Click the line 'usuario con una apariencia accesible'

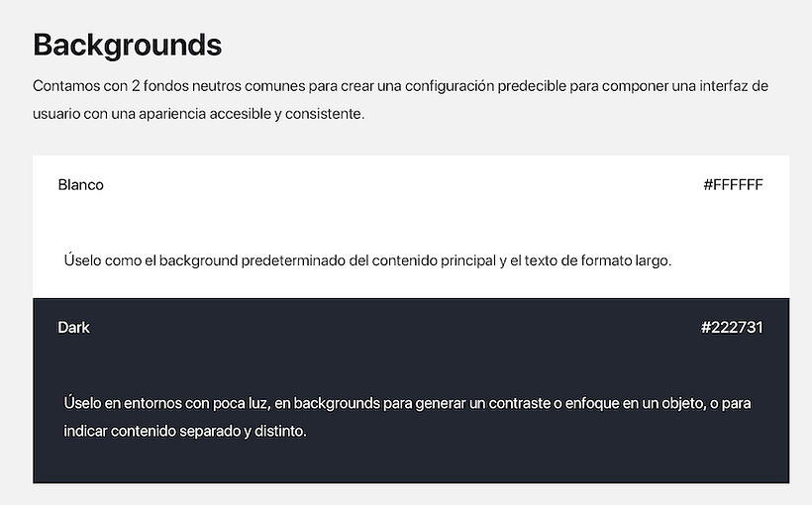pyautogui.click(x=199, y=114)
